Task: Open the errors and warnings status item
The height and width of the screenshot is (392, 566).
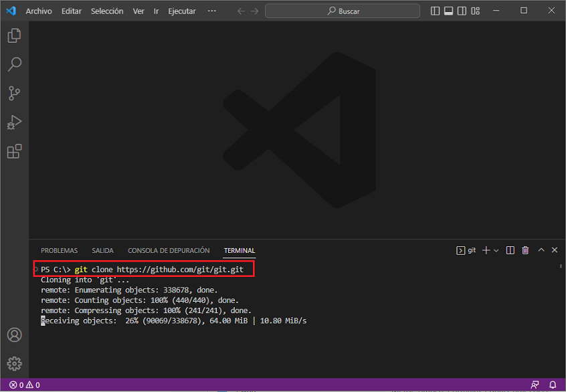Action: [25, 385]
